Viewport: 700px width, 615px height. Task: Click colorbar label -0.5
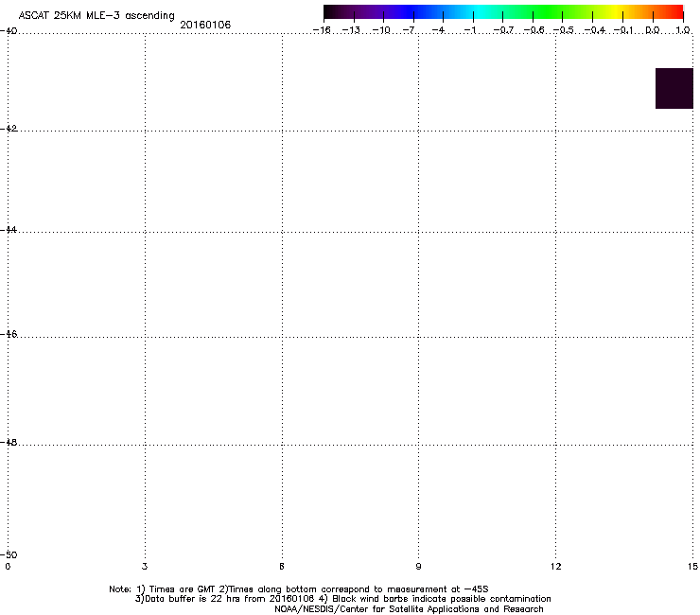563,30
